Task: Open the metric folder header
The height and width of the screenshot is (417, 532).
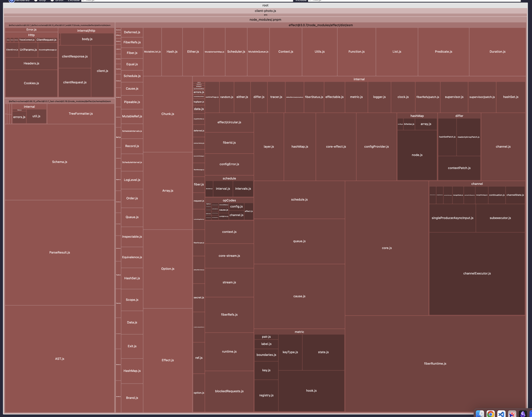Action: (299, 332)
